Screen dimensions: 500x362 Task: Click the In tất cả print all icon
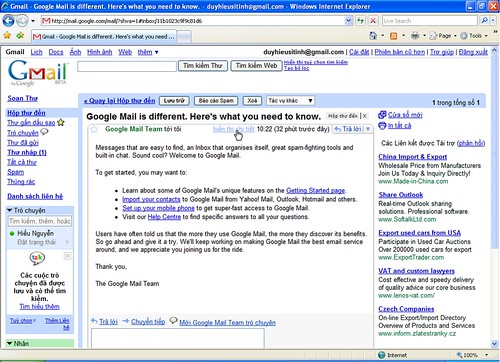click(382, 126)
